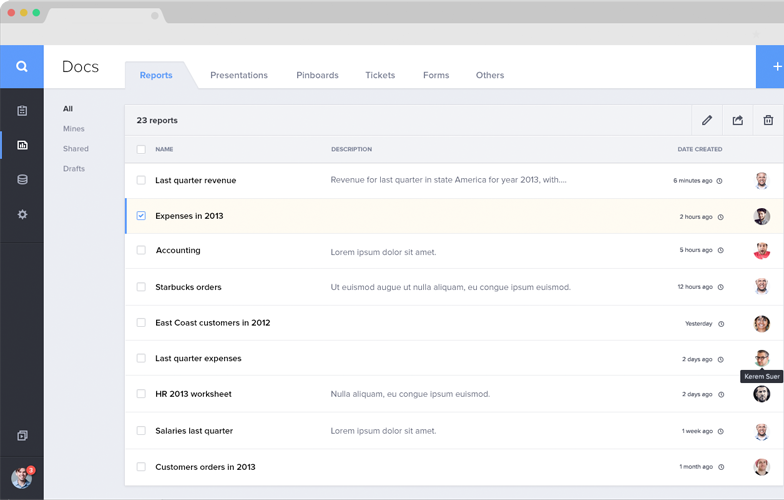Delete using the trash icon

click(768, 120)
